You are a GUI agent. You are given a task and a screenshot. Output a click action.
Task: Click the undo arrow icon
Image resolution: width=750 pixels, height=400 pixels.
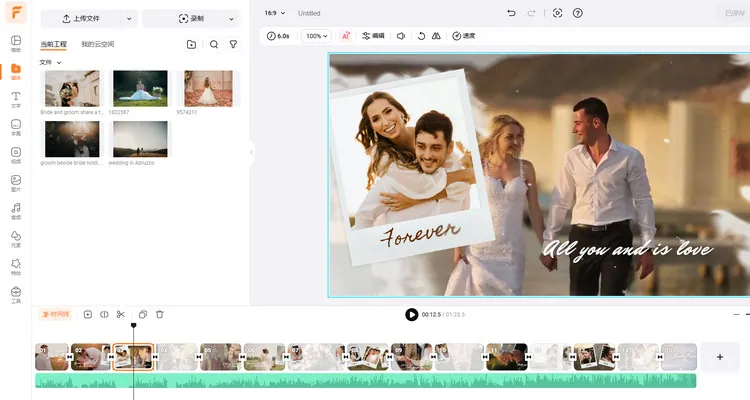click(511, 13)
